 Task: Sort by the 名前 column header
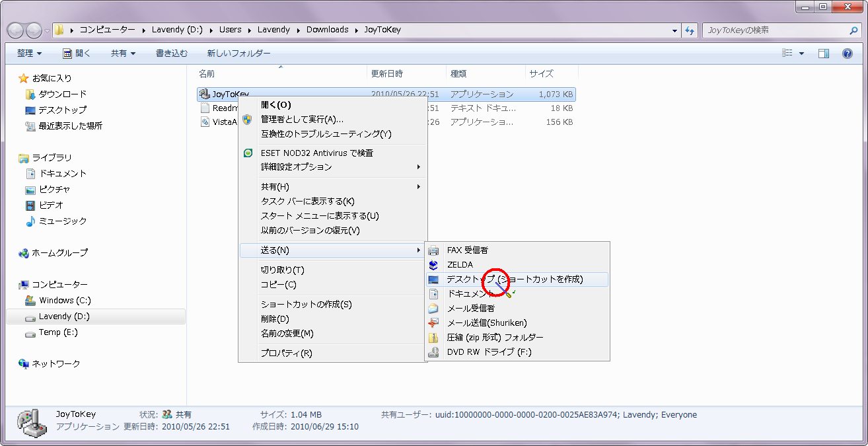coord(282,73)
